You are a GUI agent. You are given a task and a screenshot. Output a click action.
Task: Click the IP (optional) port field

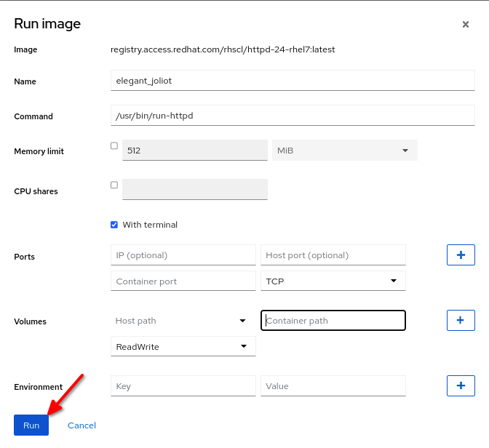pos(183,255)
